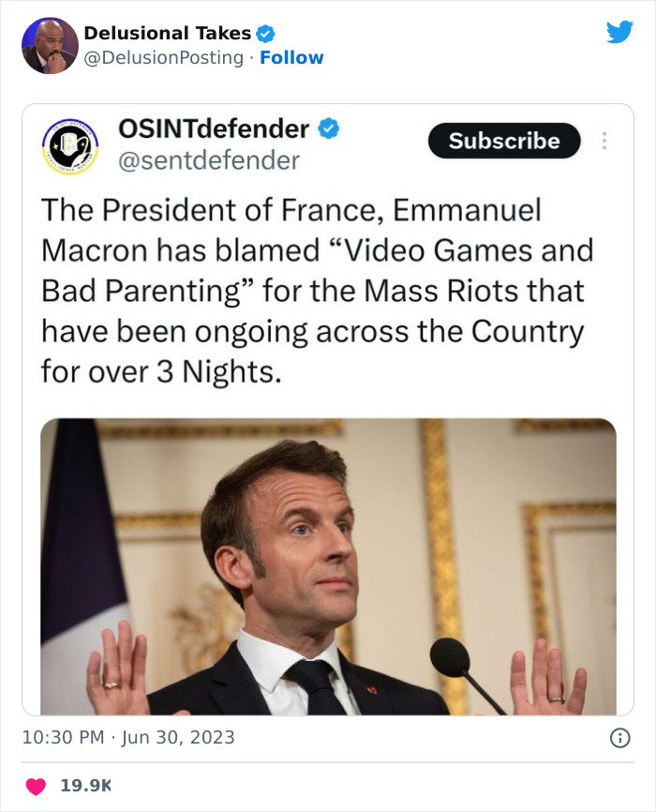Follow the DelusionPosting account

[x=291, y=58]
